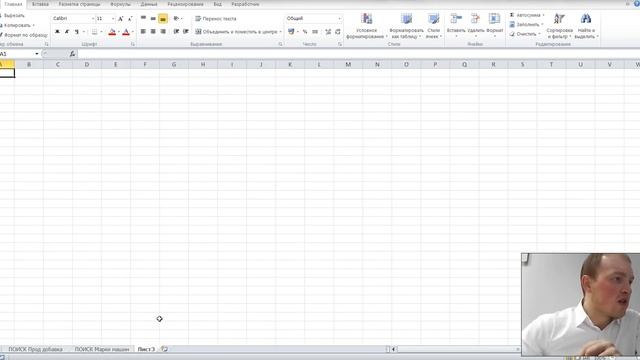The width and height of the screenshot is (640, 360).
Task: Open the Format (Формат) cells icon
Action: (x=494, y=19)
